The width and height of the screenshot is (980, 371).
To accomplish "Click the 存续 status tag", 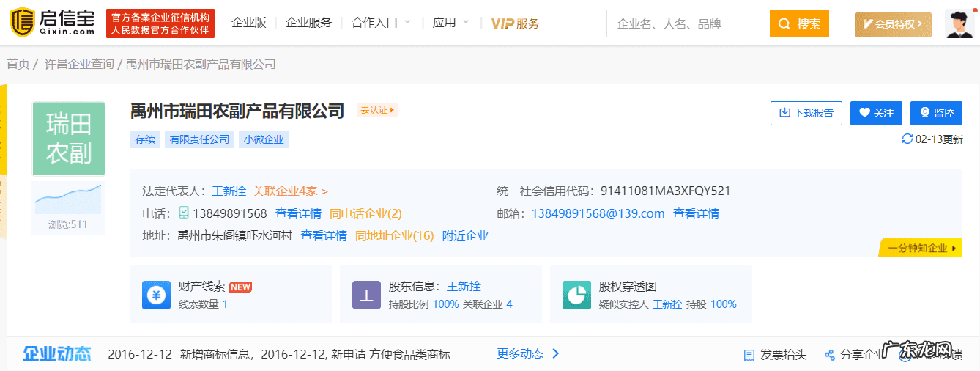I will pyautogui.click(x=145, y=139).
